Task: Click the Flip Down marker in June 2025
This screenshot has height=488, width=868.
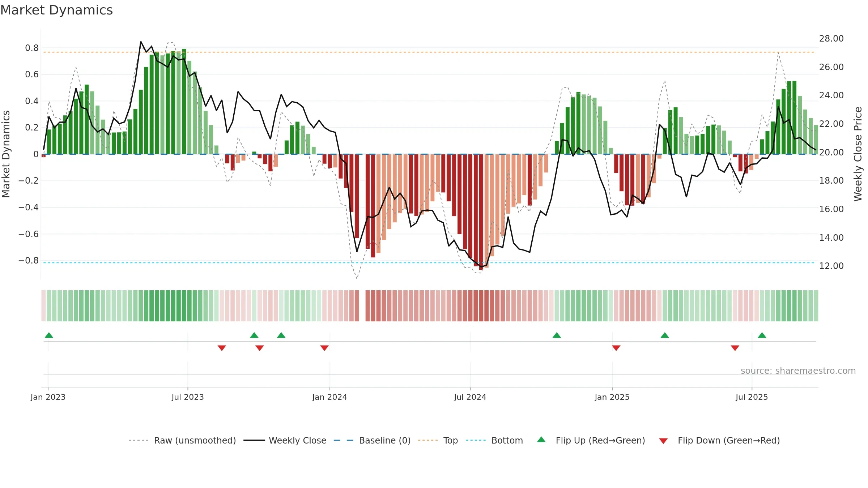Action: 735,348
